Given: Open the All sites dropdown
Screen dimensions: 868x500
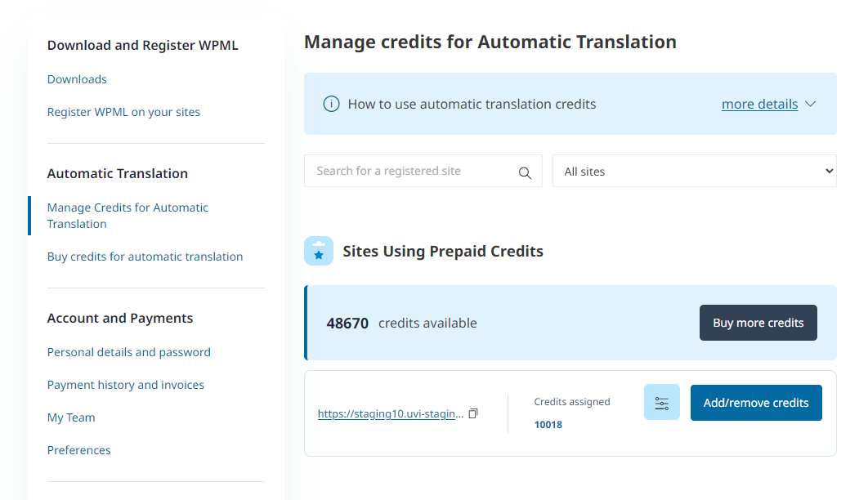Looking at the screenshot, I should tap(694, 172).
